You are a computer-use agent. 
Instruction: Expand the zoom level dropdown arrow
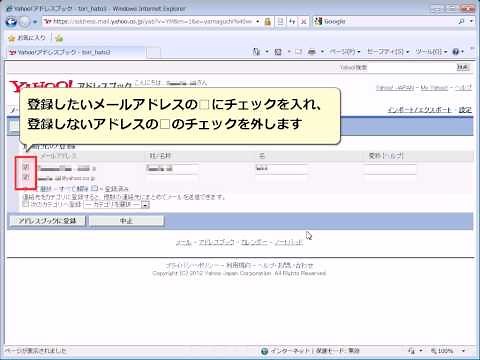point(463,351)
